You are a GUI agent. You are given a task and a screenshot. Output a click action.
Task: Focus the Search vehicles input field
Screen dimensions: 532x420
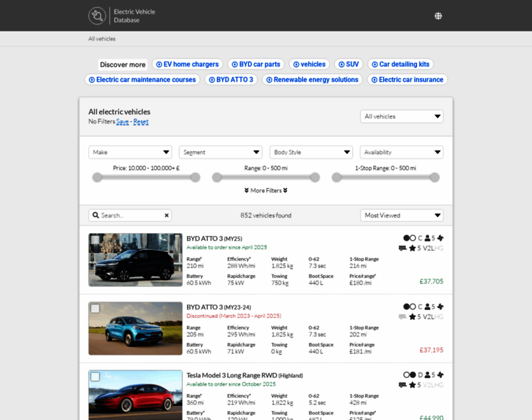pyautogui.click(x=130, y=216)
